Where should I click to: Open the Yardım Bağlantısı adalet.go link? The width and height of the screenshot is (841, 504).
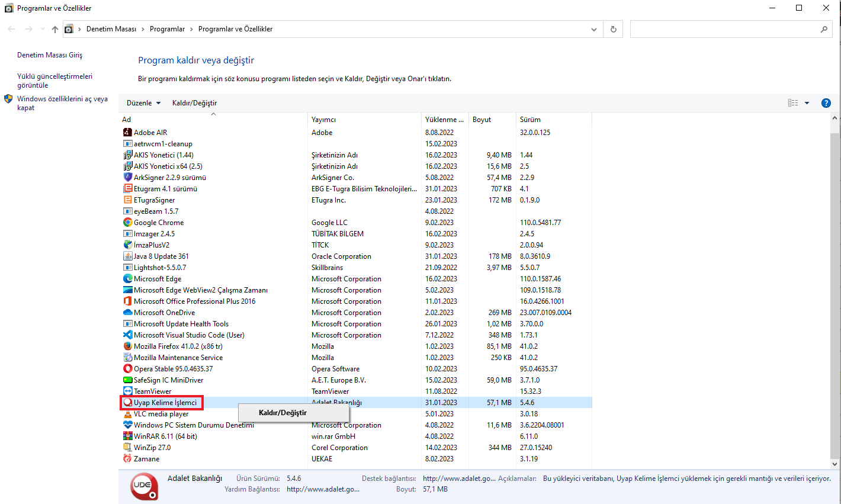click(x=323, y=489)
